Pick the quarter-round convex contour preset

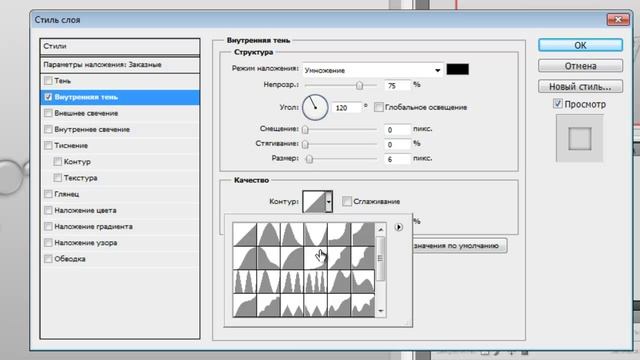(292, 258)
